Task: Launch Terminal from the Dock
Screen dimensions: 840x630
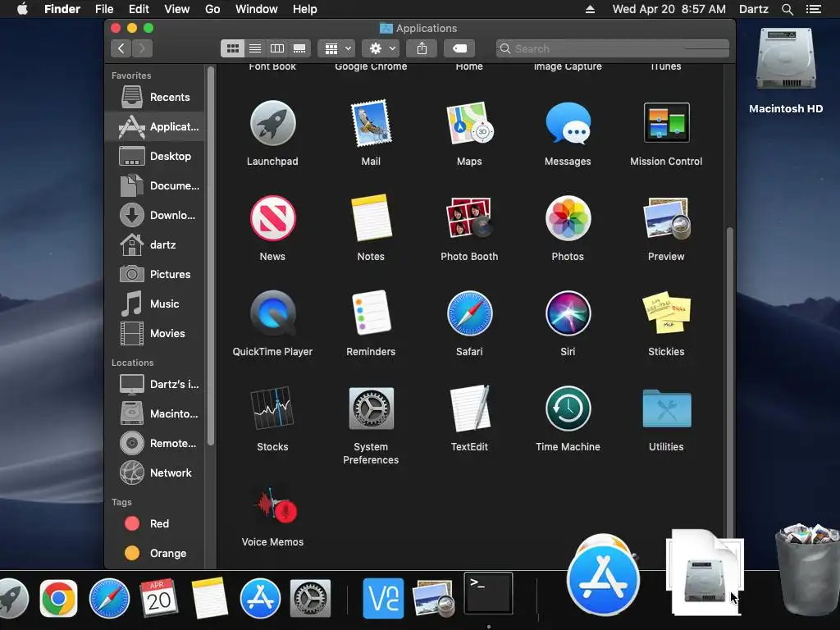Action: [488, 593]
